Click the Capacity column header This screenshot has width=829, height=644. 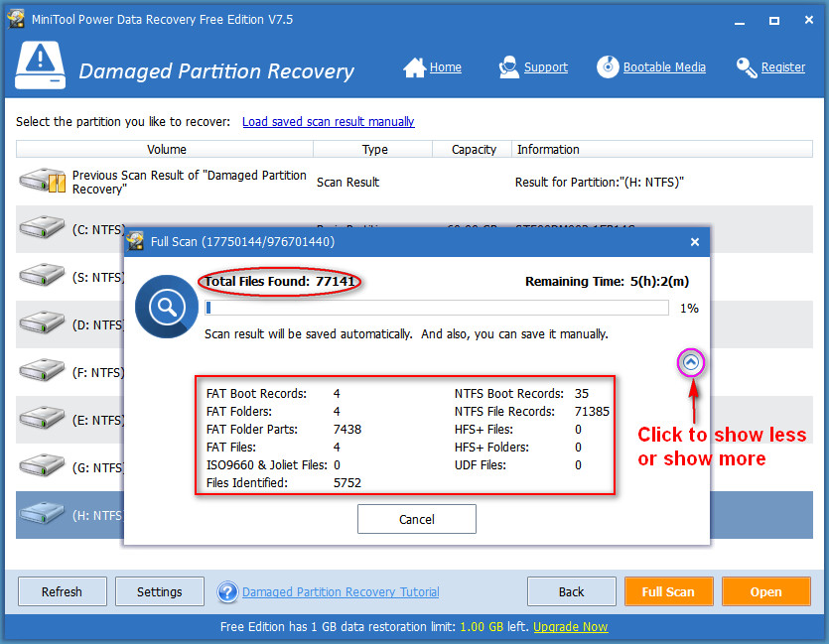pos(473,149)
